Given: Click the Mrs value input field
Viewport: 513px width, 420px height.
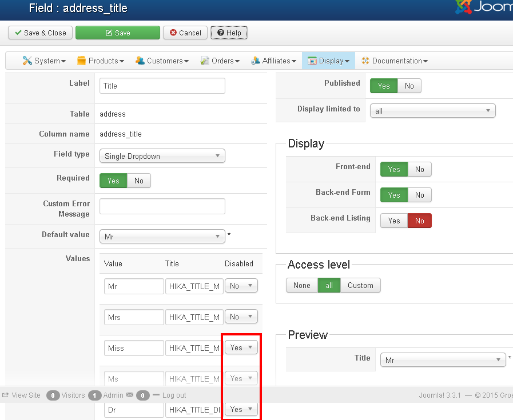Looking at the screenshot, I should (x=134, y=317).
